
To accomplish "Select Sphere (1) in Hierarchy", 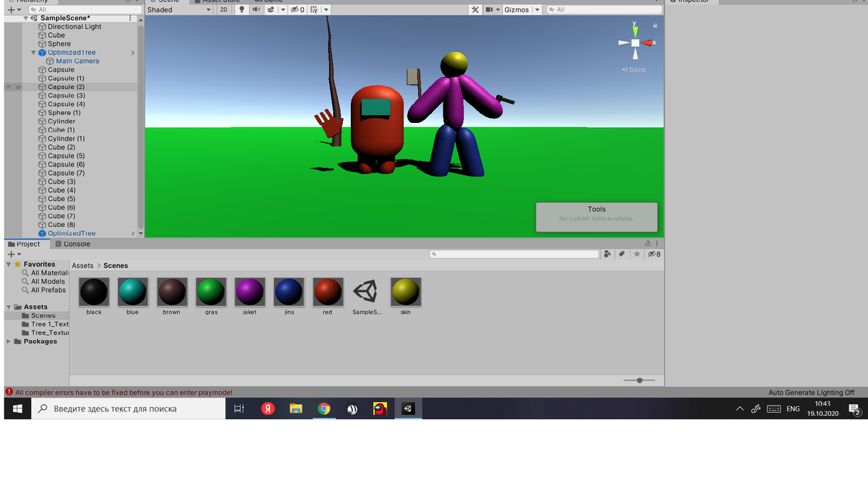I will 64,113.
